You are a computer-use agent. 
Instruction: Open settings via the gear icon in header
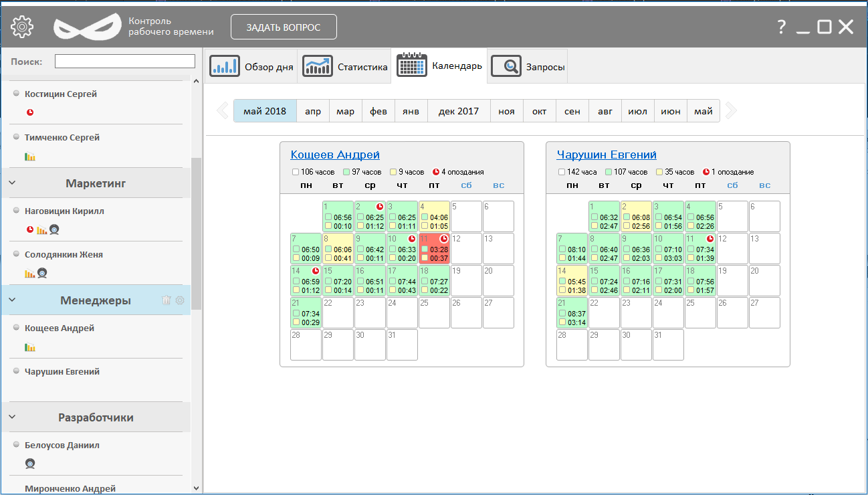[x=22, y=27]
